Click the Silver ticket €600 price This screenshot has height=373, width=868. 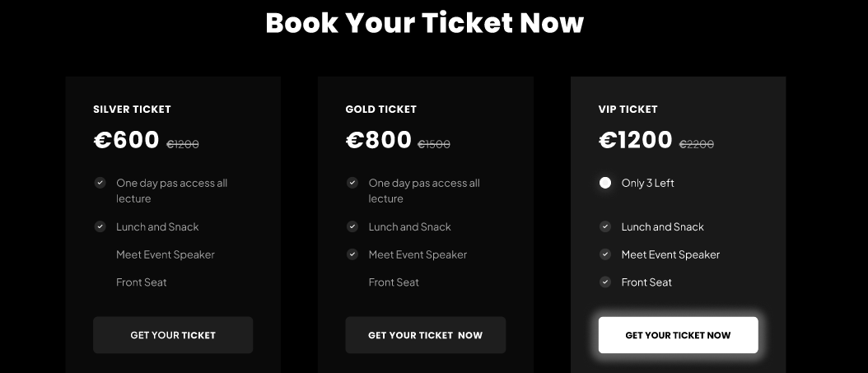(x=127, y=140)
